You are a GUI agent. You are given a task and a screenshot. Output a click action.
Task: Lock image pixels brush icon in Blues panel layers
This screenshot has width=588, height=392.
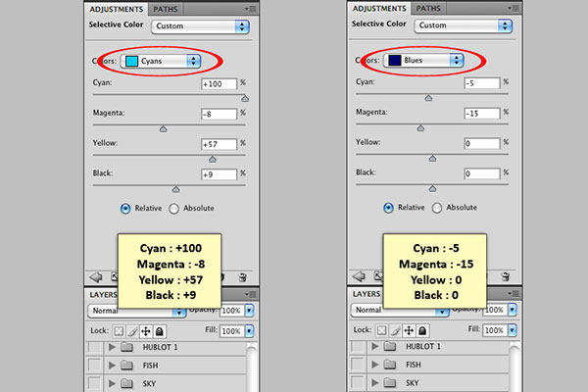395,330
